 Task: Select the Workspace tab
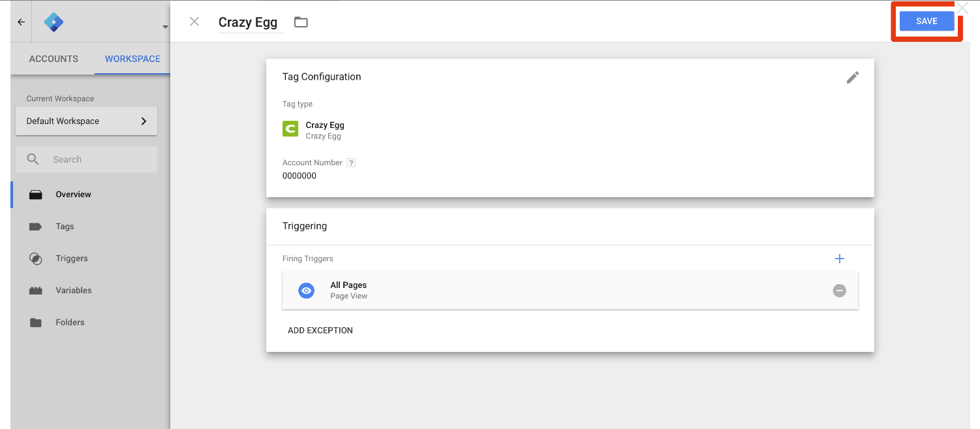pos(132,59)
